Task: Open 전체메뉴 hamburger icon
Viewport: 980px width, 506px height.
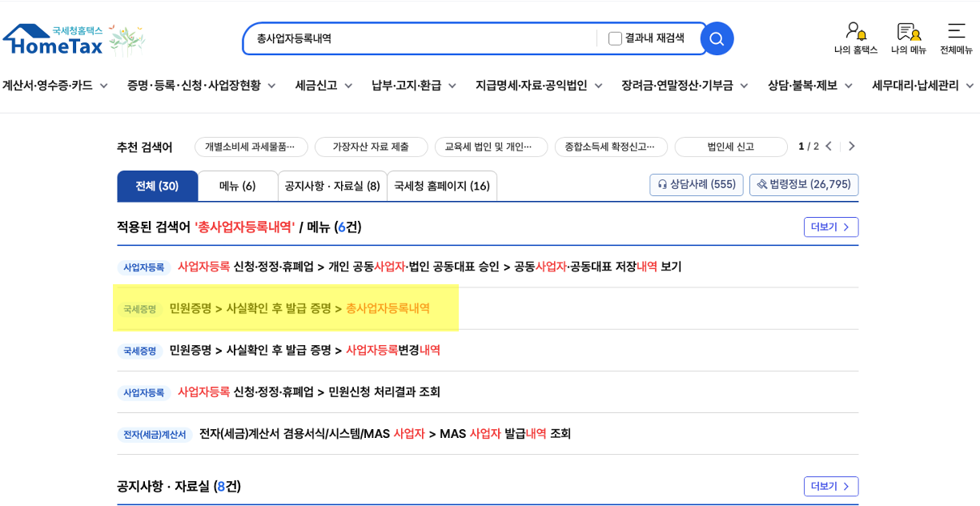Action: (x=956, y=38)
